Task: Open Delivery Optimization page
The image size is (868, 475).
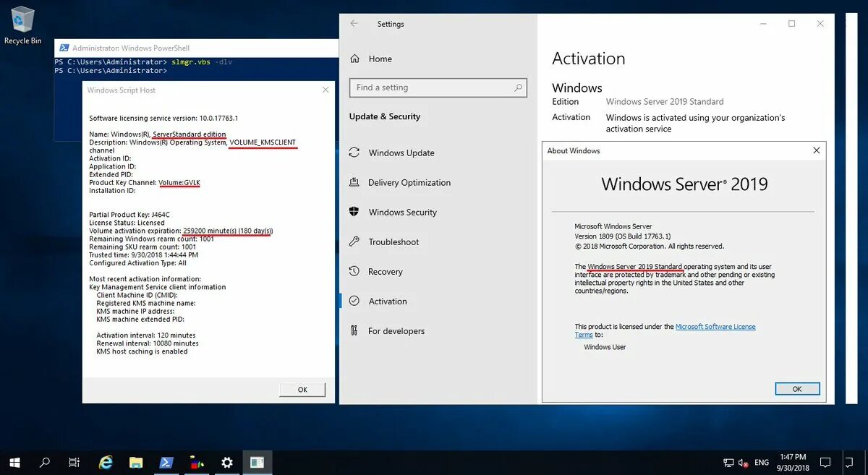Action: point(409,182)
